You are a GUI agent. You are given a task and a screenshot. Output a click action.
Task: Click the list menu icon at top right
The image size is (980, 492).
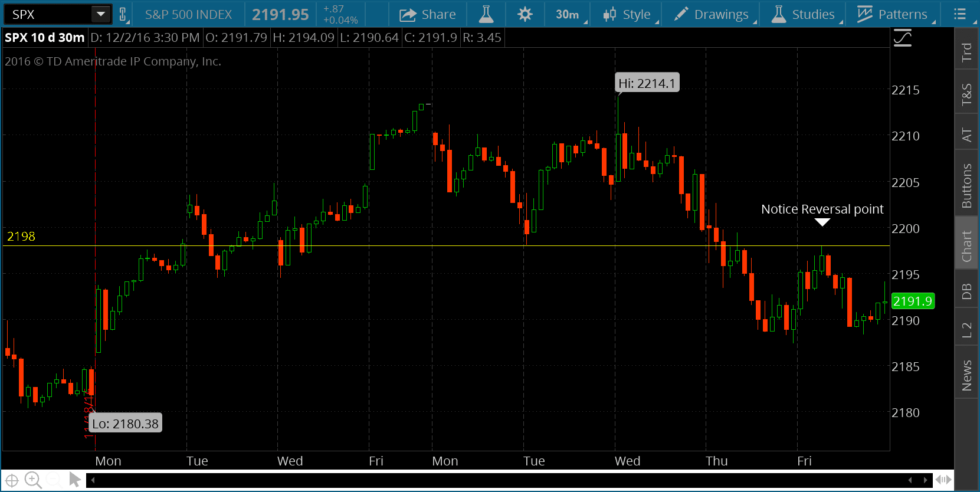[x=960, y=14]
